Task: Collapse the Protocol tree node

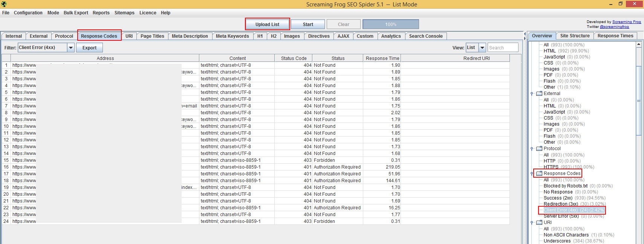Action: point(532,149)
